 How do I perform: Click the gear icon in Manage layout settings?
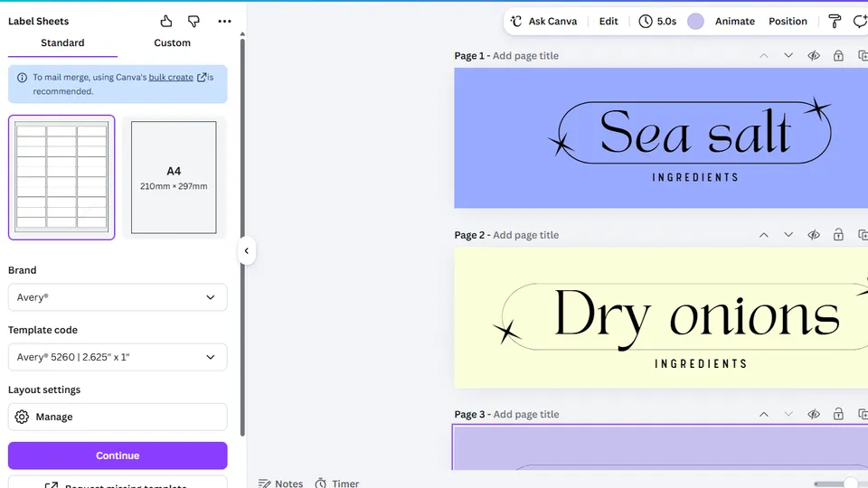tap(22, 417)
